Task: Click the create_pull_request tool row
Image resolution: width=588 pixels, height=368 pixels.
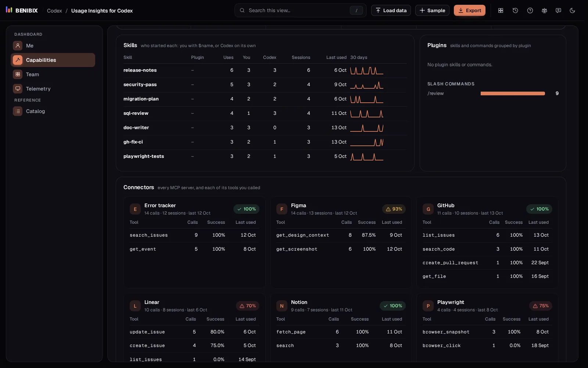Action: 487,263
